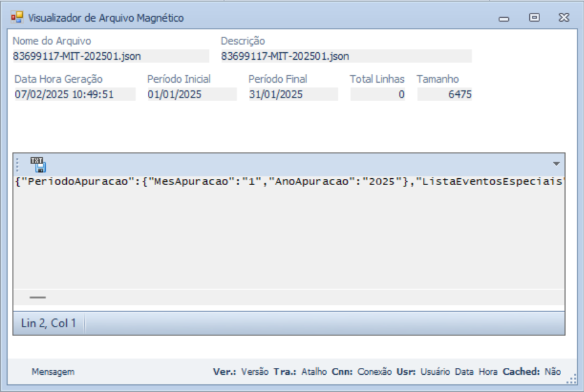Click the window resize grip corner
This screenshot has width=584, height=392.
[572, 379]
